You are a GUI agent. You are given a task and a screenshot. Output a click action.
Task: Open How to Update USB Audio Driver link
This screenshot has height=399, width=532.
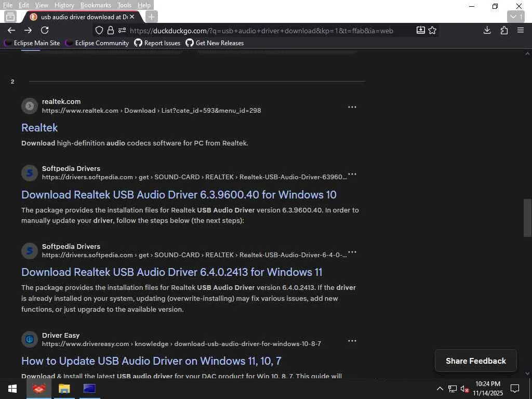tap(151, 361)
